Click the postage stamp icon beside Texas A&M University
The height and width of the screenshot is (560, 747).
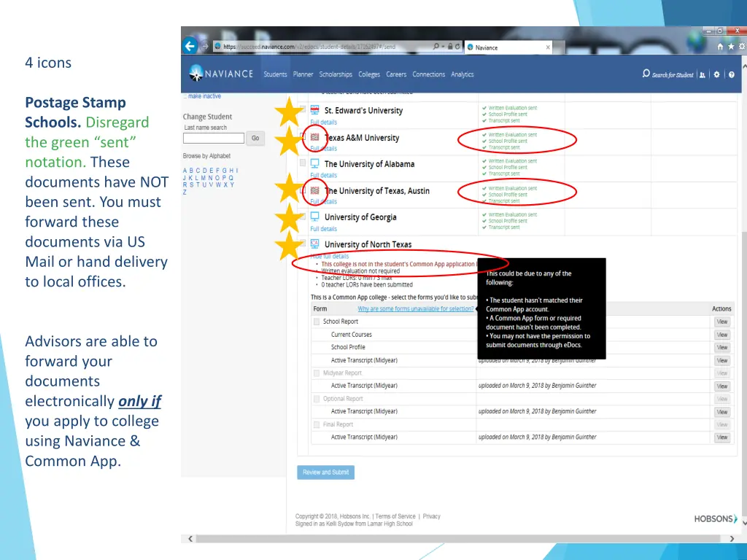click(314, 137)
